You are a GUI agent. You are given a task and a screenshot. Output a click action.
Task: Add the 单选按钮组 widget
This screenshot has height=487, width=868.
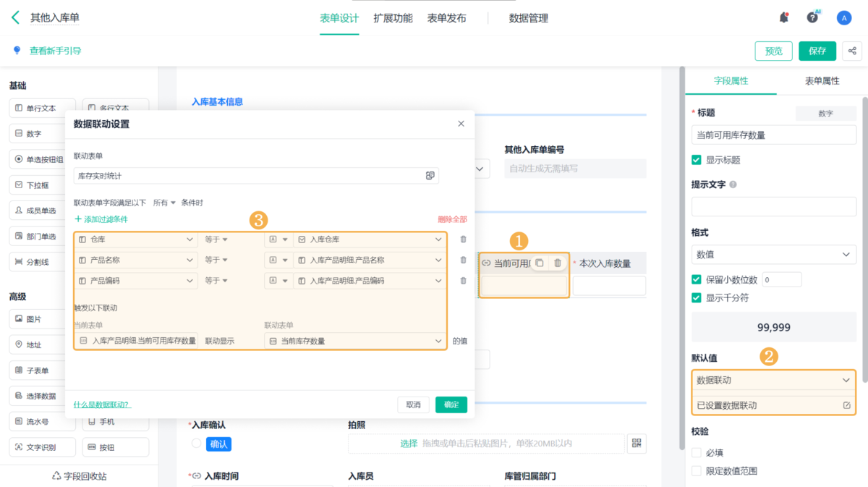pos(43,159)
